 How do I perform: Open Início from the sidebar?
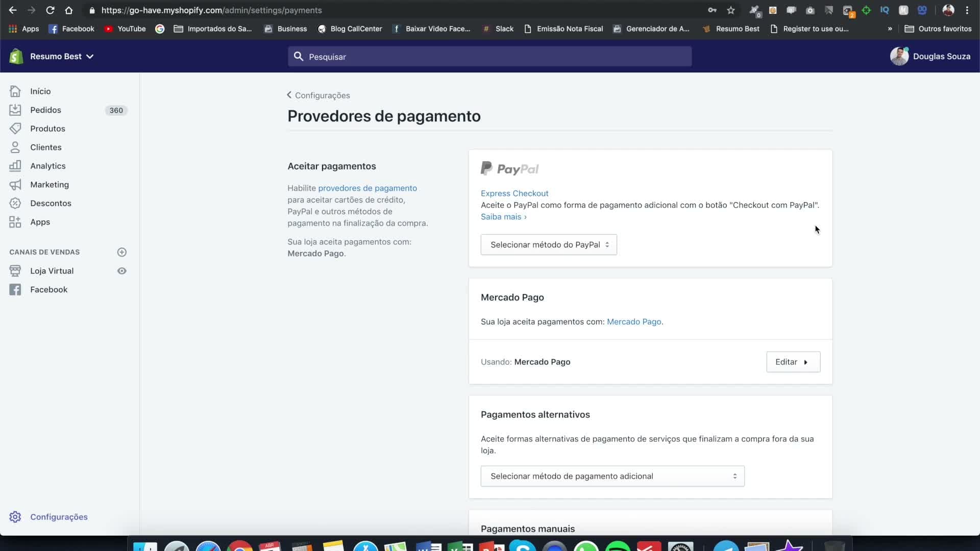tap(40, 91)
